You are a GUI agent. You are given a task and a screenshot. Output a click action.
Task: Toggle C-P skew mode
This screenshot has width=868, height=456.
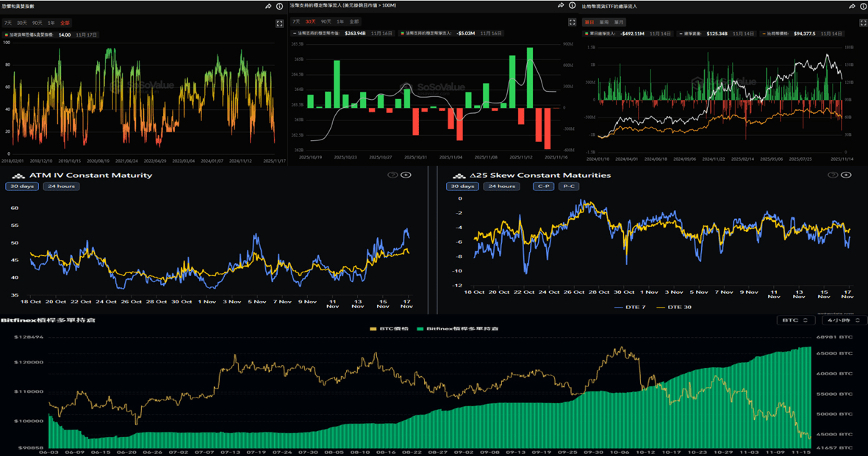[543, 187]
